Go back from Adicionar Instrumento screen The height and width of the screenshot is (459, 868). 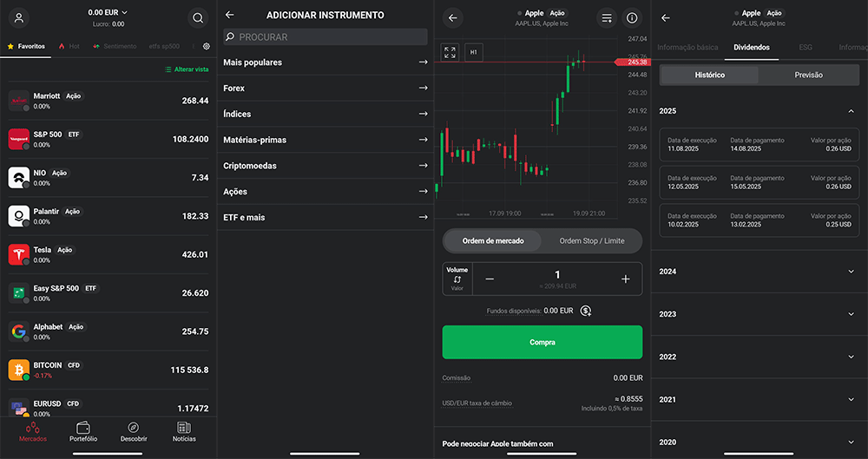pos(230,15)
